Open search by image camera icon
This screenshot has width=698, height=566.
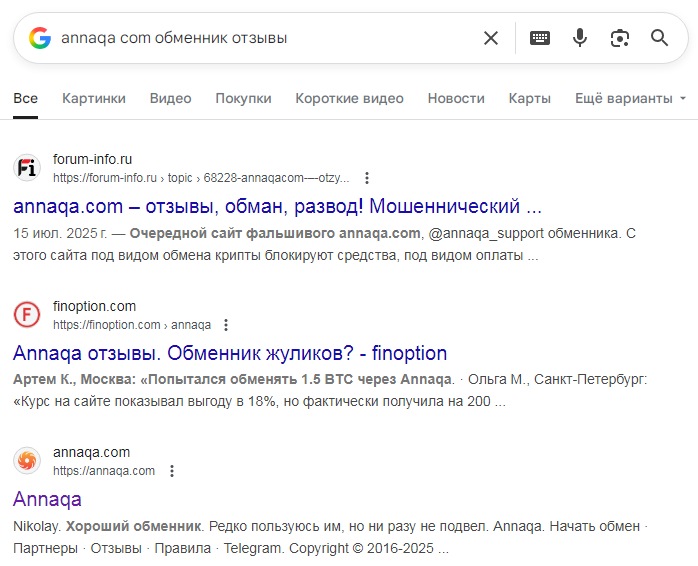pos(620,38)
